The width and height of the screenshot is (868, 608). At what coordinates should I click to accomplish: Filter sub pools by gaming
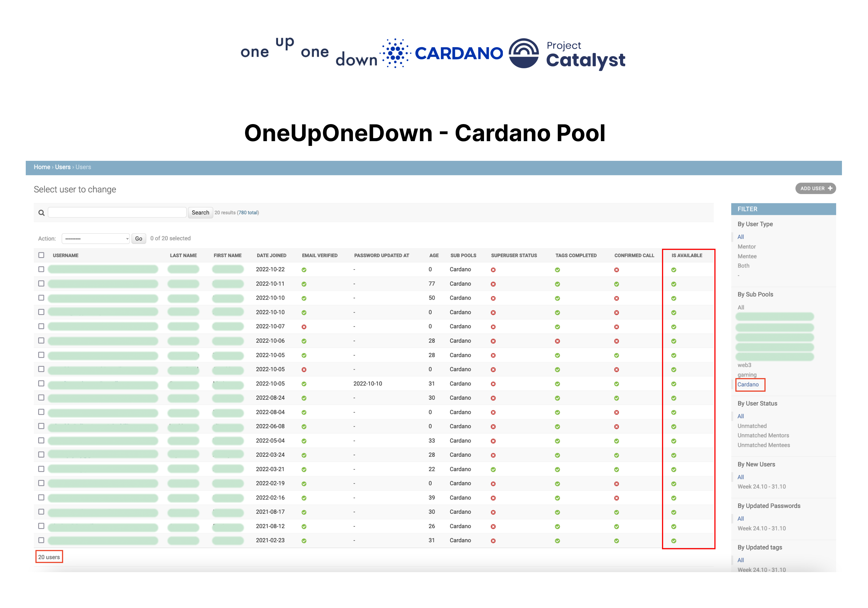(x=747, y=375)
